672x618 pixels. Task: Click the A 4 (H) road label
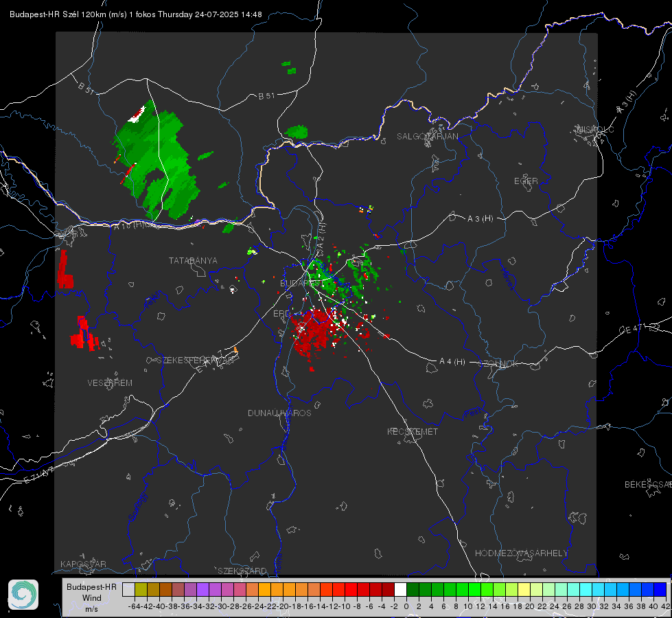[x=452, y=362]
